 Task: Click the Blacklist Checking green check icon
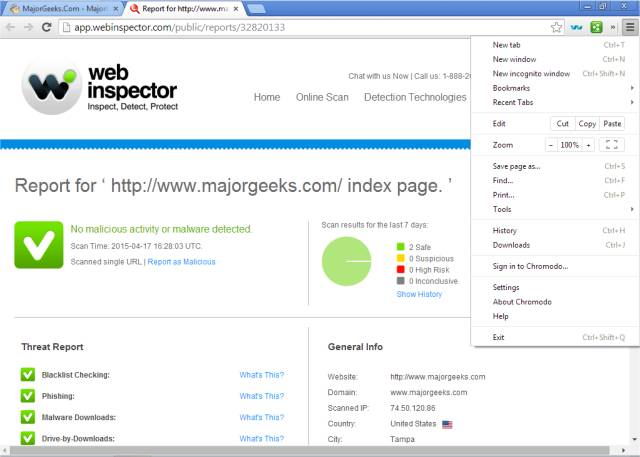[x=28, y=374]
